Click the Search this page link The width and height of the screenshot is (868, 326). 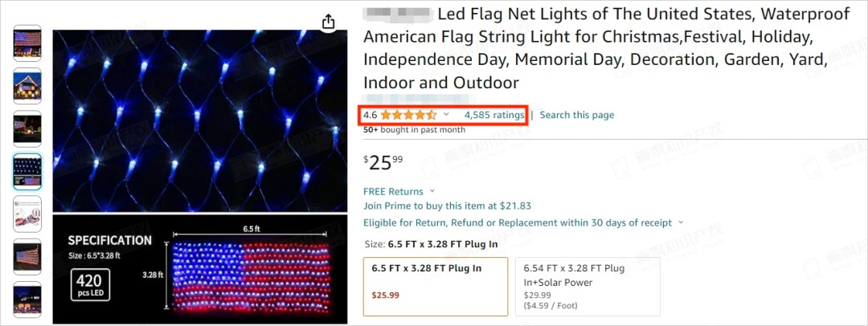tap(577, 115)
